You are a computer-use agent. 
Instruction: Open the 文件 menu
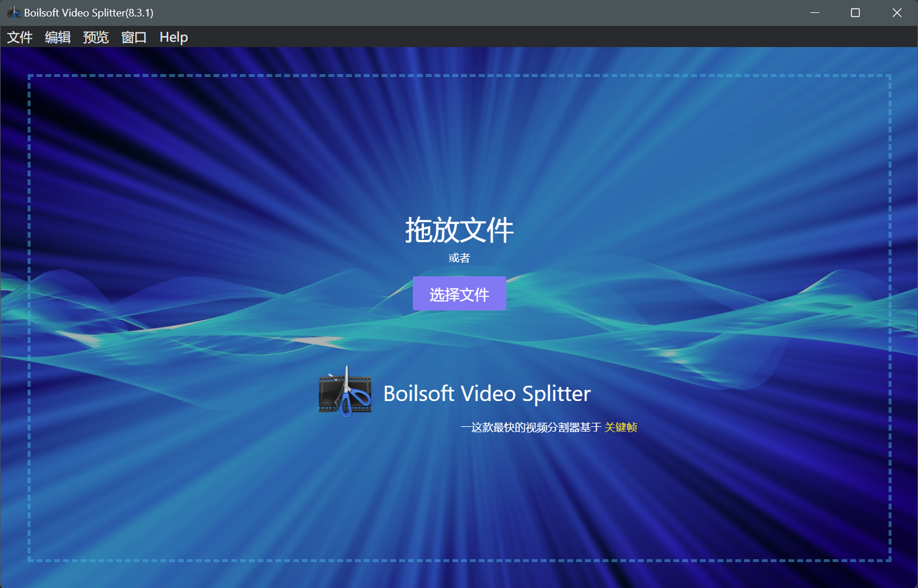[19, 37]
